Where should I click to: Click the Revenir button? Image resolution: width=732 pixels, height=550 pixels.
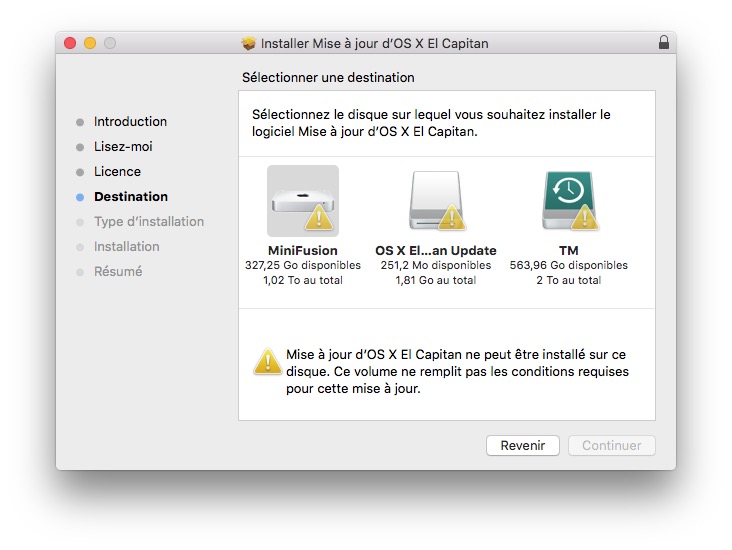tap(522, 445)
